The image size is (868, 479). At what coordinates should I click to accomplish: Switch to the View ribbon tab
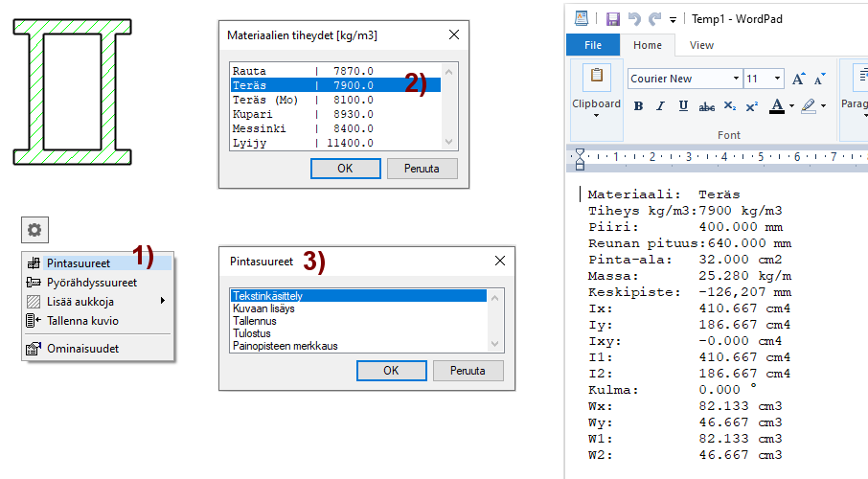pos(701,45)
